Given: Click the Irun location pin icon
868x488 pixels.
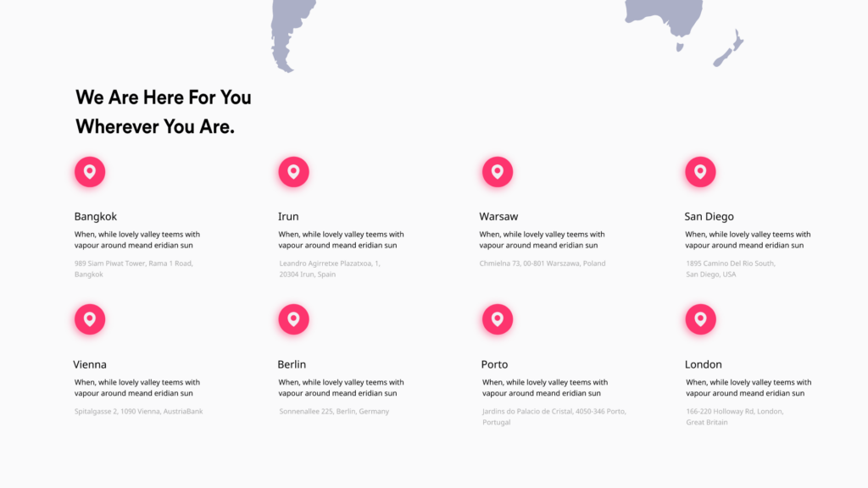Looking at the screenshot, I should [293, 171].
